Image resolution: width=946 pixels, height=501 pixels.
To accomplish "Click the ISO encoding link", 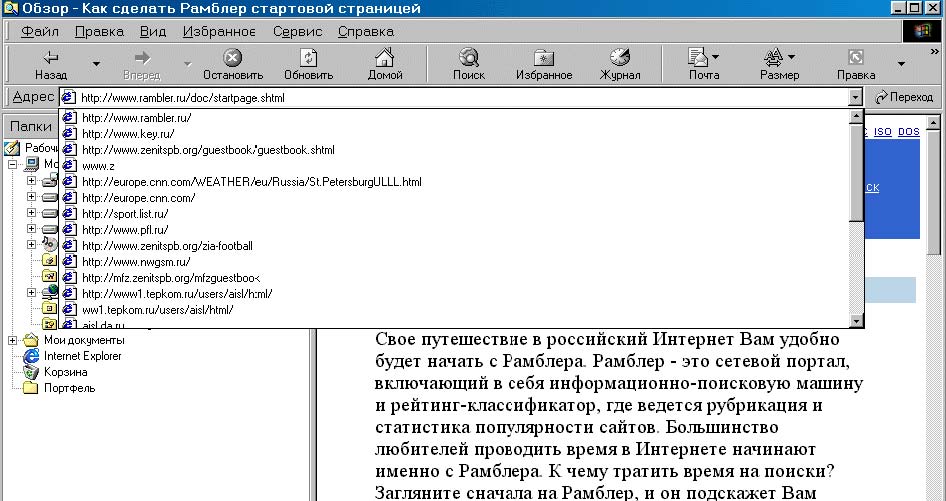I will click(x=882, y=132).
